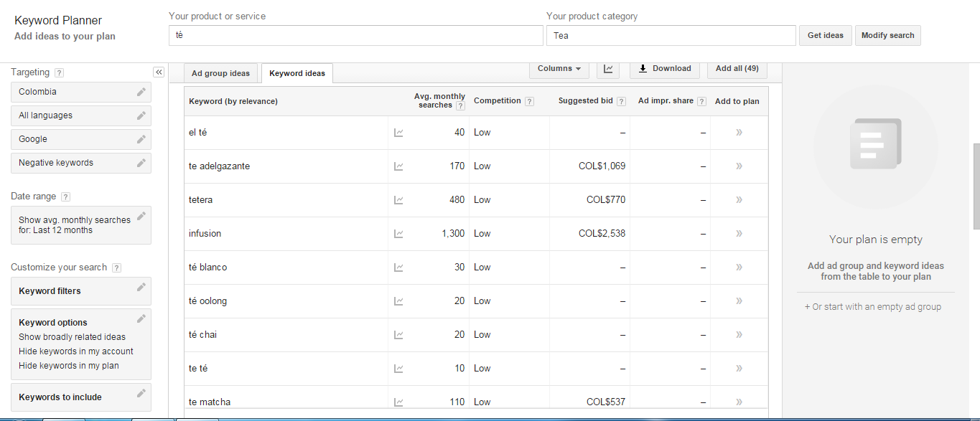Add 'té chai' to plan
This screenshot has height=421, width=980.
pos(739,335)
